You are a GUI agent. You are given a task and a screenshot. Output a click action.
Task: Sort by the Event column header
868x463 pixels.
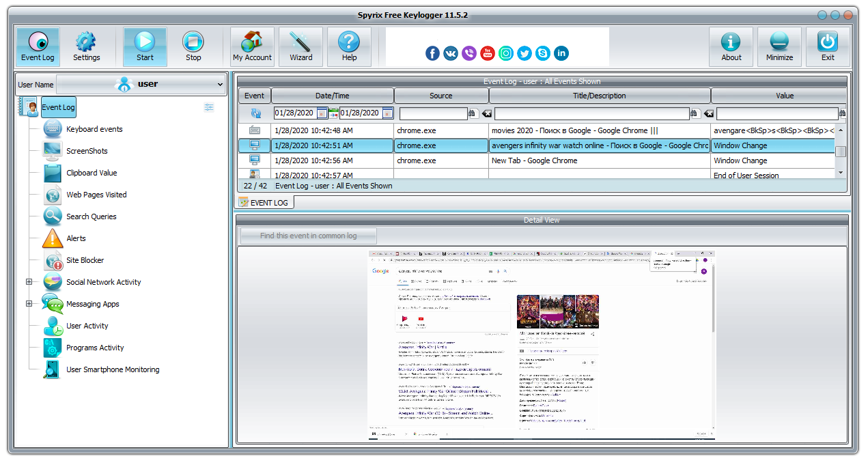point(254,96)
